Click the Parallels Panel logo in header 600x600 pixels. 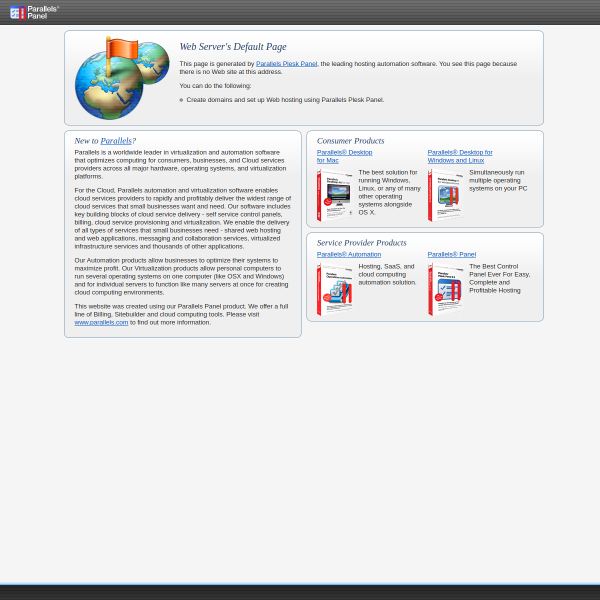[34, 13]
